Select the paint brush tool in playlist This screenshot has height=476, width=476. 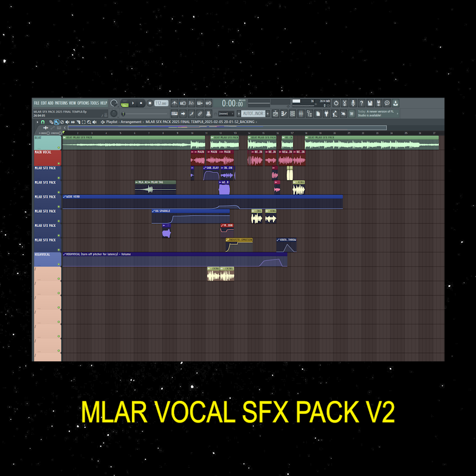coord(57,122)
